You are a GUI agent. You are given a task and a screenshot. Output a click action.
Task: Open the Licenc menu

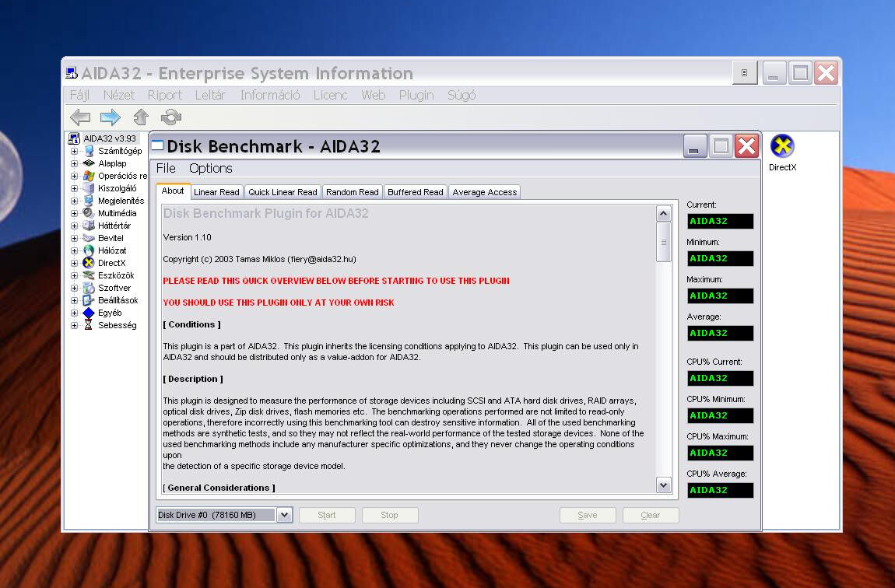click(330, 95)
